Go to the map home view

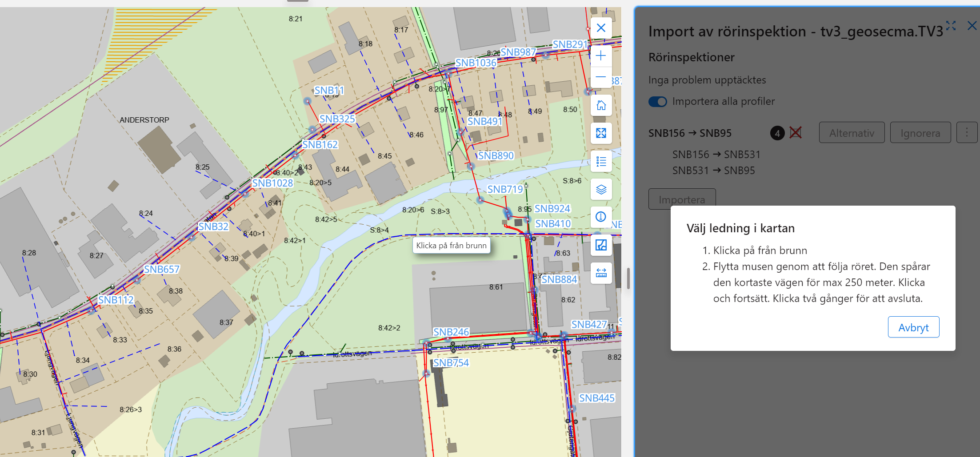601,105
